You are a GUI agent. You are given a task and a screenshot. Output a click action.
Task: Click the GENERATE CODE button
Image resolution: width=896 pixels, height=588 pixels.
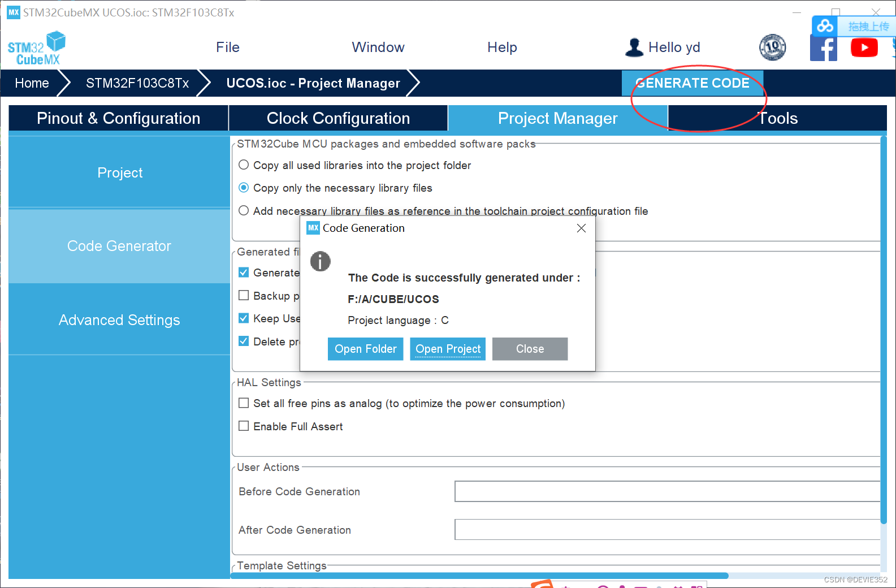[x=692, y=83]
